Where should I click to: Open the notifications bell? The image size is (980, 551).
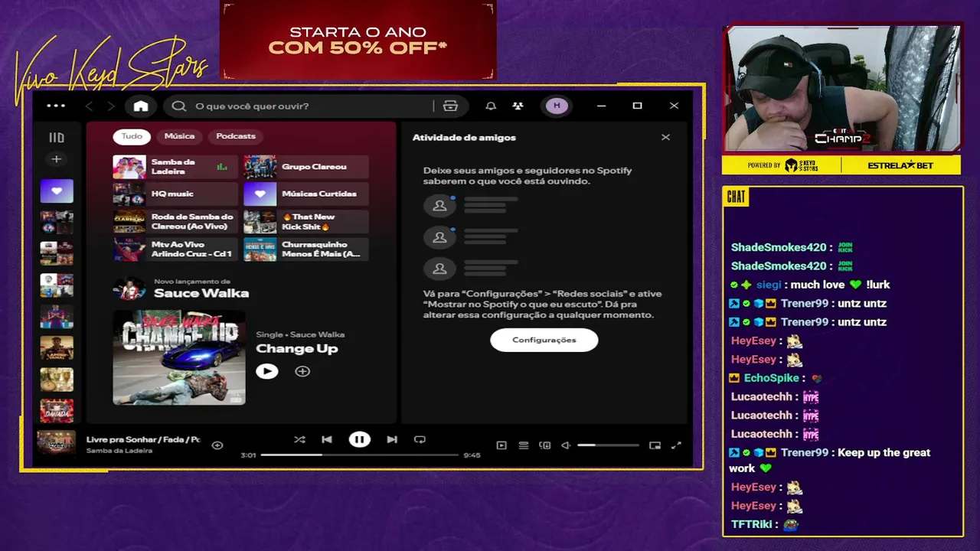pos(491,106)
